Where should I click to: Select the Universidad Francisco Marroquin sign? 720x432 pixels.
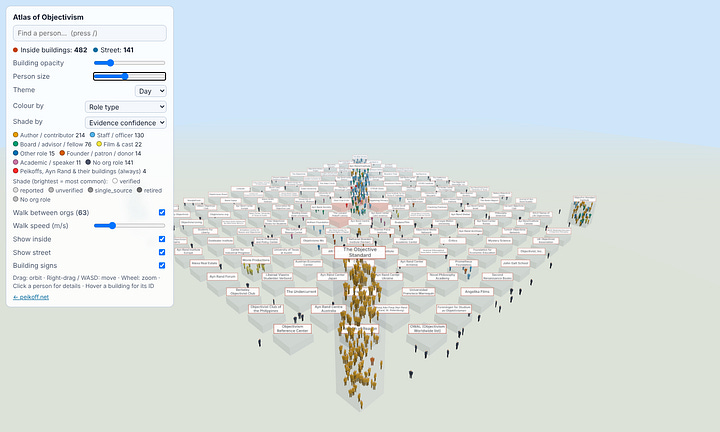point(418,292)
